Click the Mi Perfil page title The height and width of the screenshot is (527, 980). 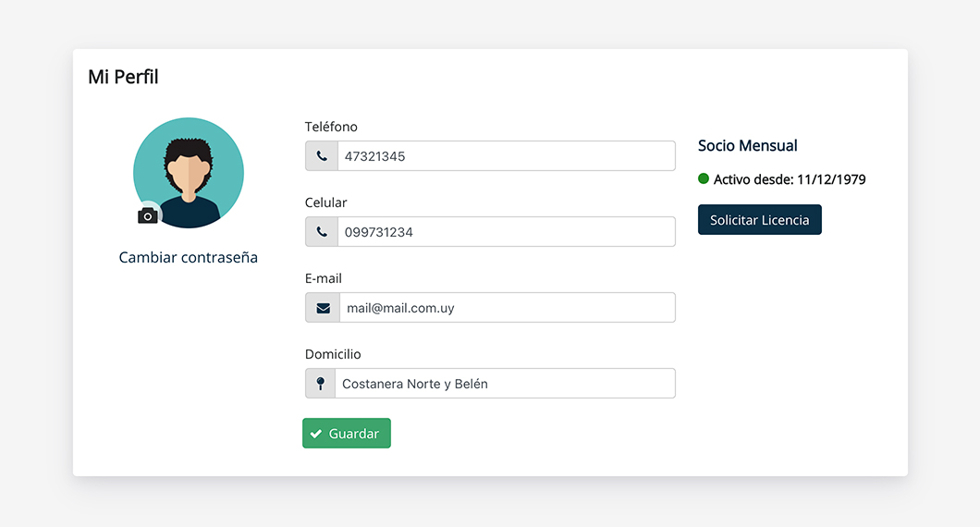[x=123, y=77]
